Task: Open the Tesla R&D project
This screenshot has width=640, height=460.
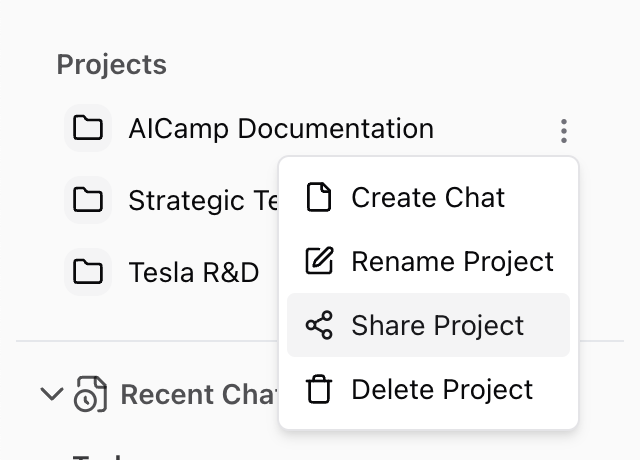Action: 194,271
